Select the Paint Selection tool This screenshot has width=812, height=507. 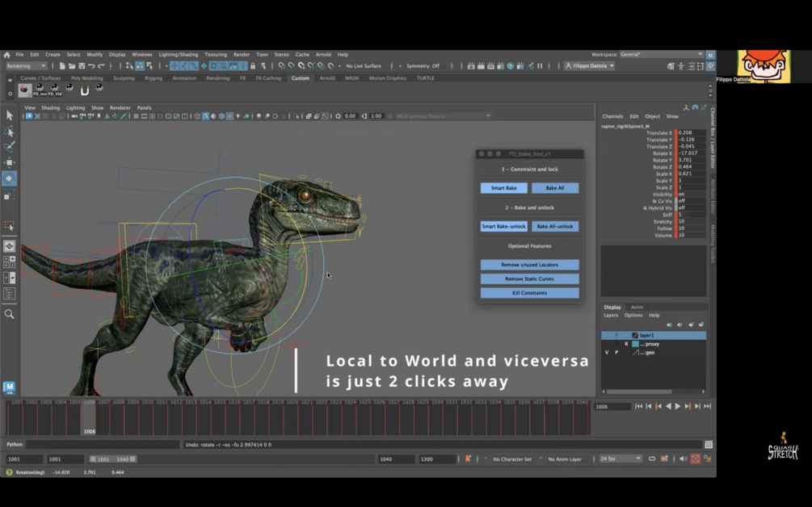[x=10, y=147]
